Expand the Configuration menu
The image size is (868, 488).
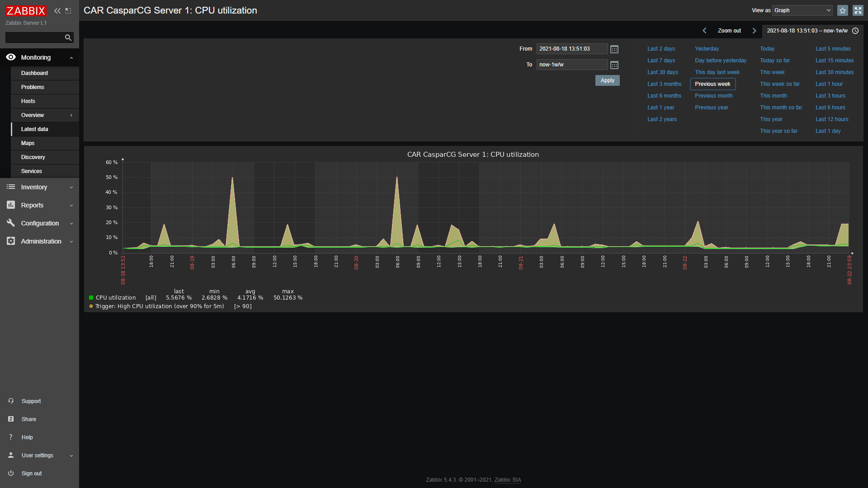[71, 224]
